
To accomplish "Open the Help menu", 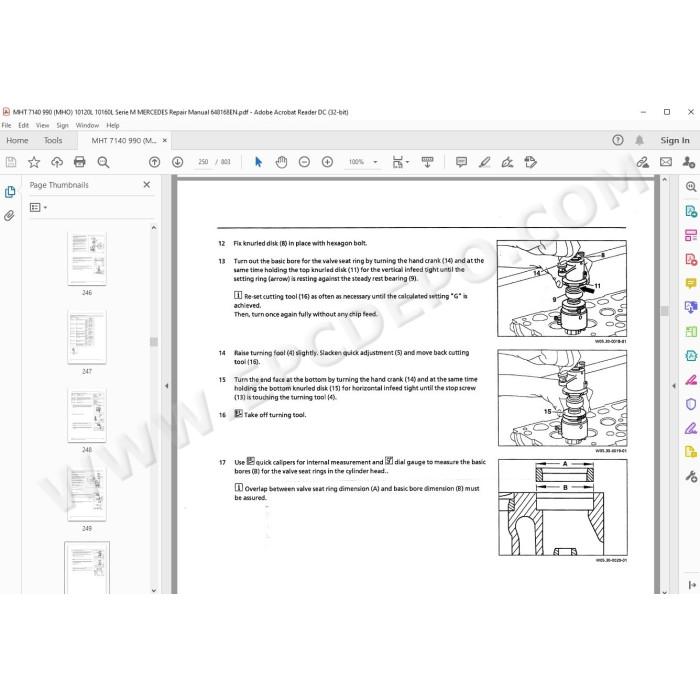I will [x=112, y=125].
